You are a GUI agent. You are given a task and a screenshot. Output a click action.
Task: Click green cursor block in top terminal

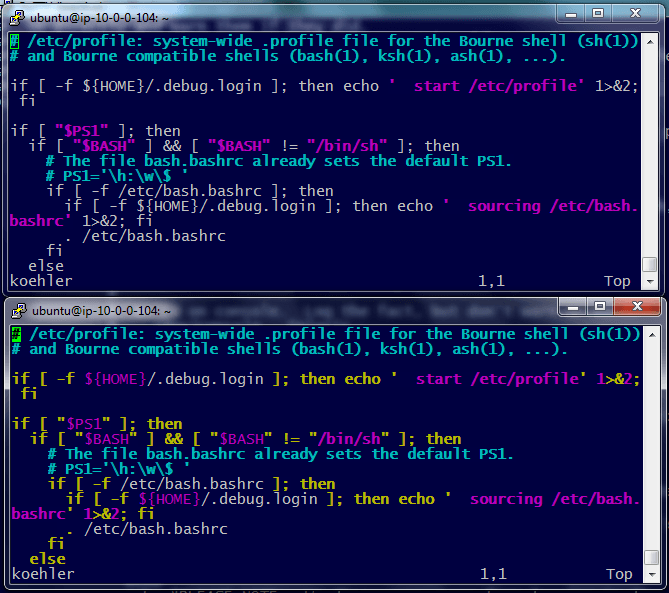pos(16,41)
